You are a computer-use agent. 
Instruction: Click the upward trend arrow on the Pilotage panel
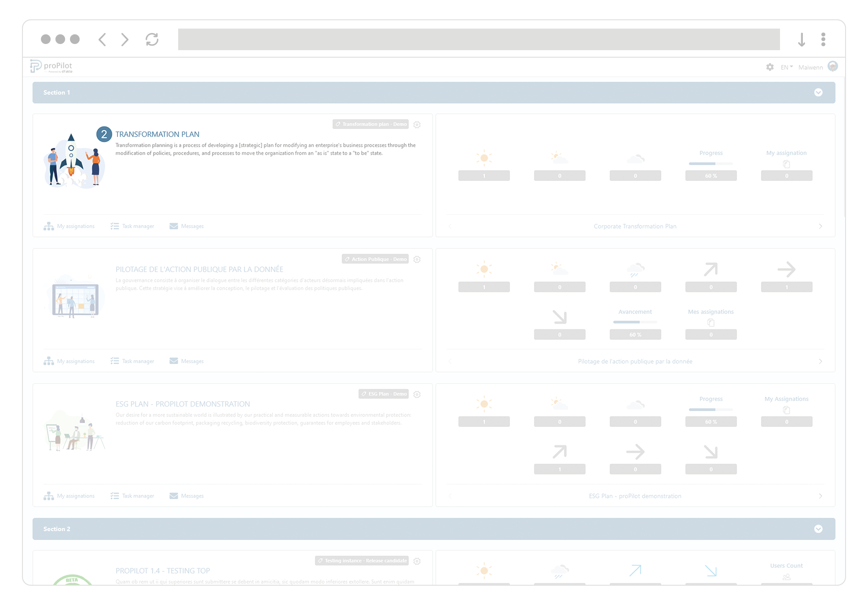711,269
